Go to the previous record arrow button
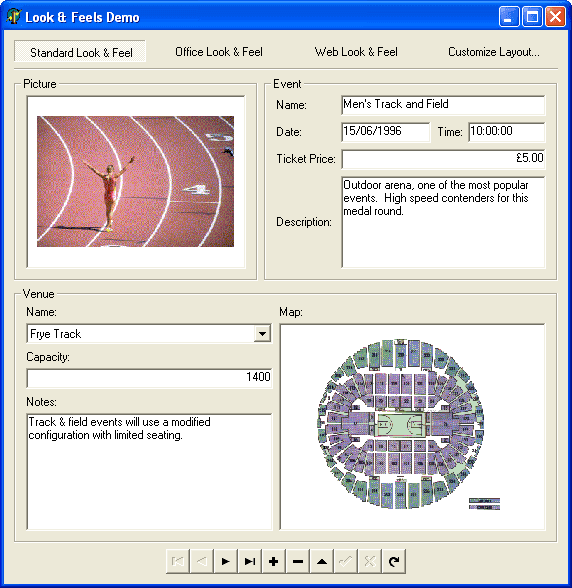 [x=202, y=561]
